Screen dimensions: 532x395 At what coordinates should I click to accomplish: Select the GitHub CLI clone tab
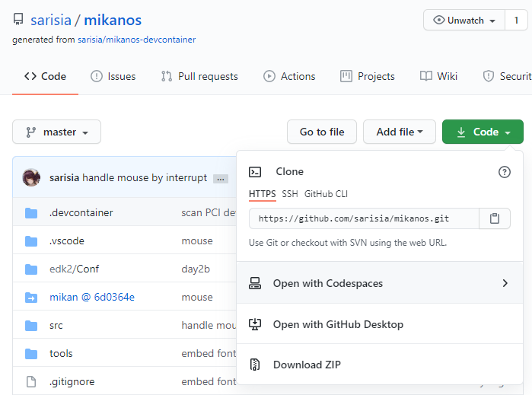point(326,194)
